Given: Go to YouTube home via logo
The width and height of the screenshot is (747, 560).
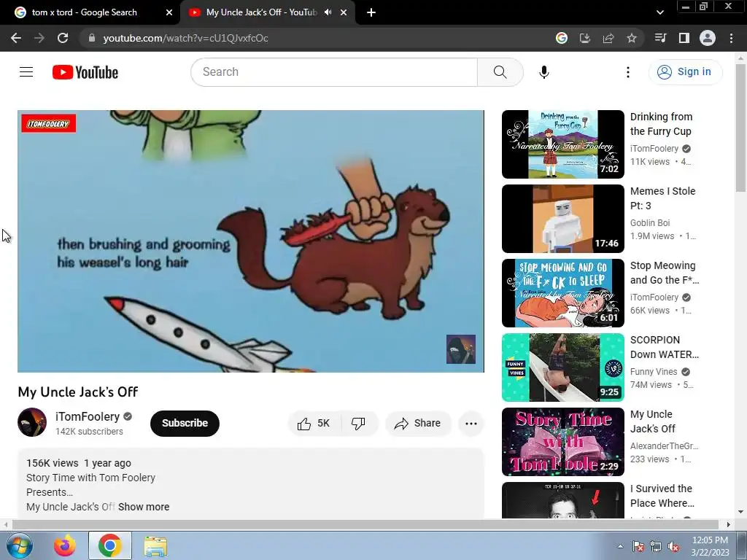Looking at the screenshot, I should [x=85, y=72].
